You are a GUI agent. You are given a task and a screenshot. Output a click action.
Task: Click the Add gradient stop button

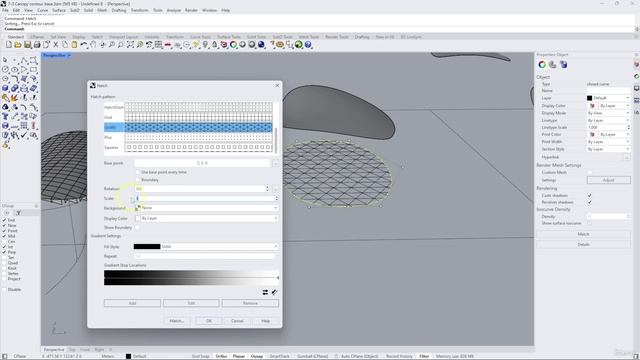(132, 303)
